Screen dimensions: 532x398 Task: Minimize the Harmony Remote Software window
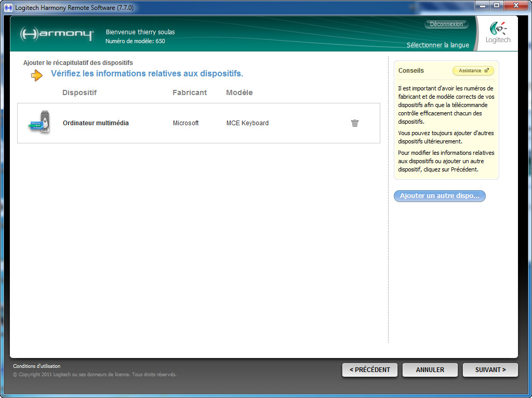point(483,5)
